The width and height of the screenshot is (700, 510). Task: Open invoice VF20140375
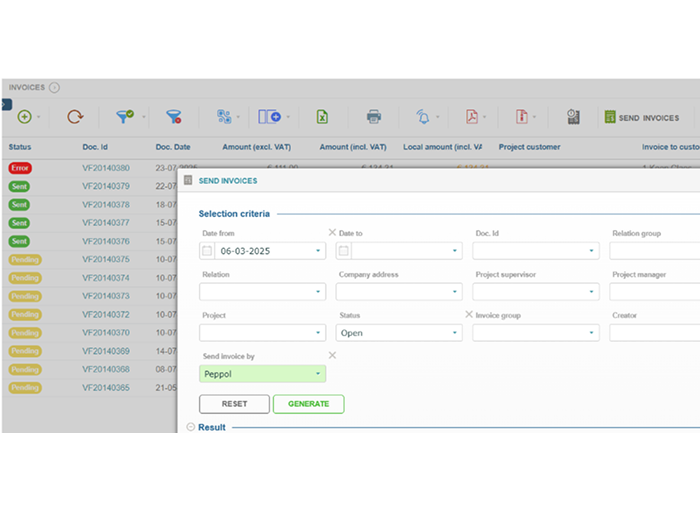pyautogui.click(x=106, y=259)
